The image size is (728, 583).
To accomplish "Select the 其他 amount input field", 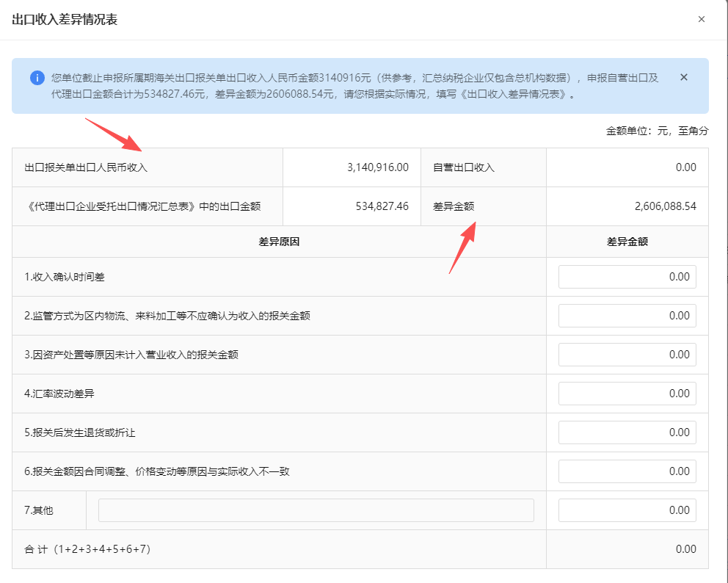I will pos(627,510).
